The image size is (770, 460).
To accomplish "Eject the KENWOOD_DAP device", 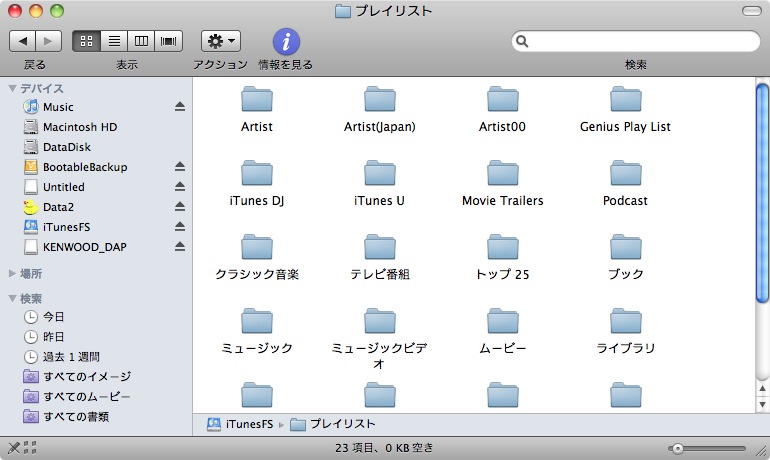I will coord(180,246).
